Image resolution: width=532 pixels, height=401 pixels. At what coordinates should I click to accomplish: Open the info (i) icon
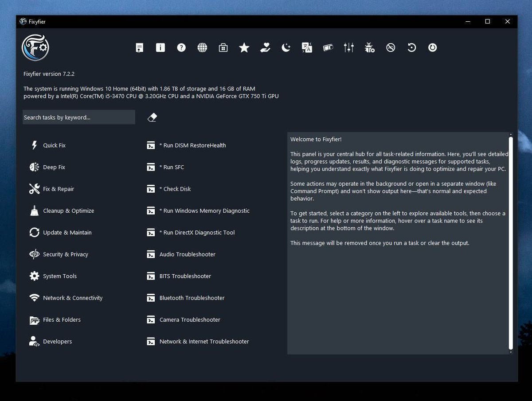tap(160, 47)
